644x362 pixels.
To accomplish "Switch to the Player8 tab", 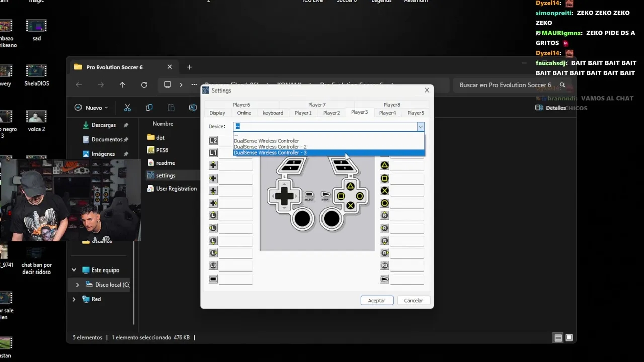I will pyautogui.click(x=392, y=105).
